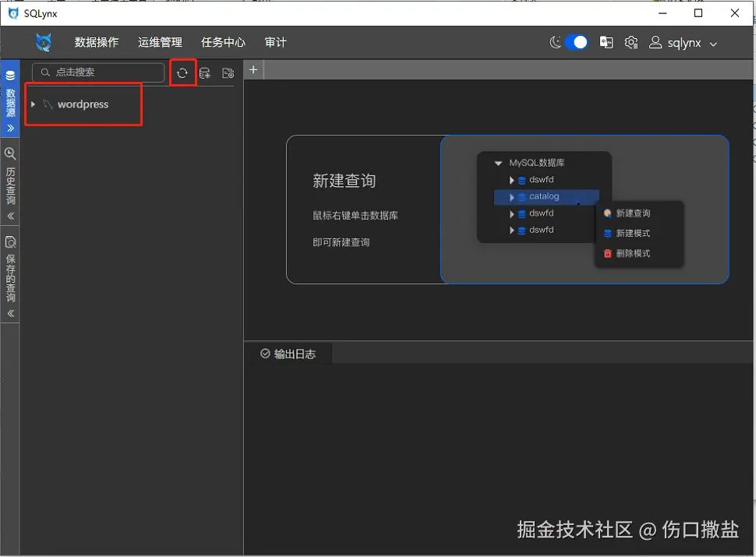Open the 运维管理 menu
The height and width of the screenshot is (557, 756).
160,42
